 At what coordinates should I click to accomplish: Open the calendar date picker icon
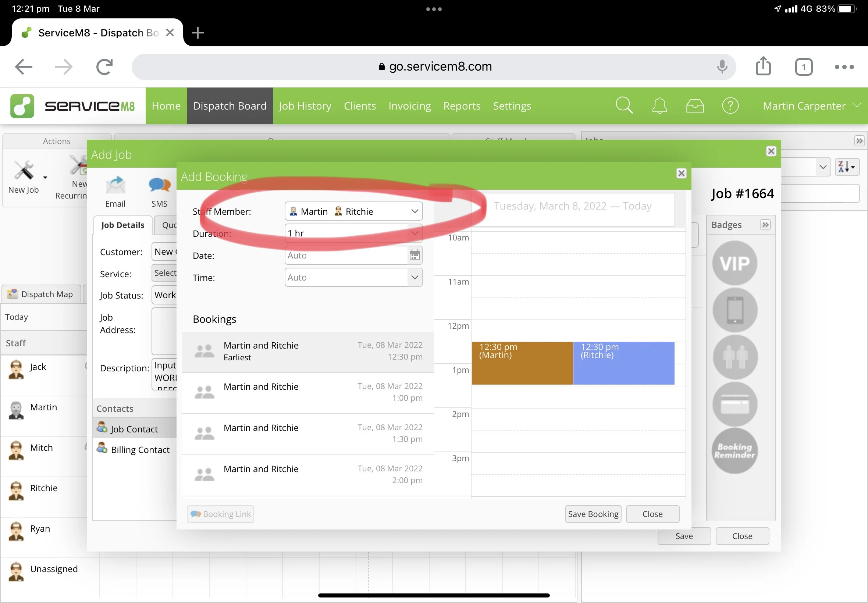[415, 255]
